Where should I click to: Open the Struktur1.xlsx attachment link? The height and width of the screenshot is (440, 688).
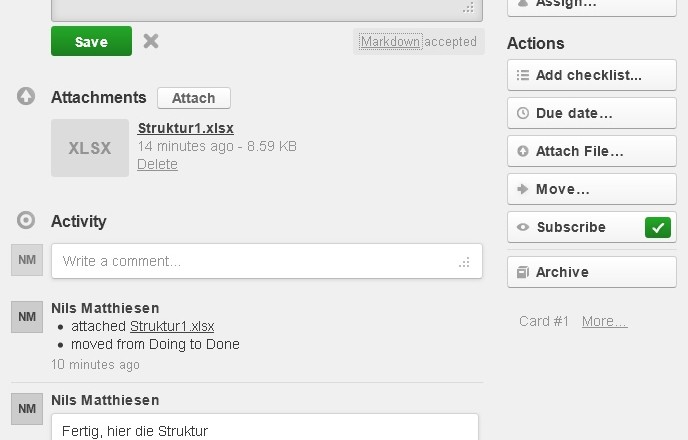click(x=186, y=128)
